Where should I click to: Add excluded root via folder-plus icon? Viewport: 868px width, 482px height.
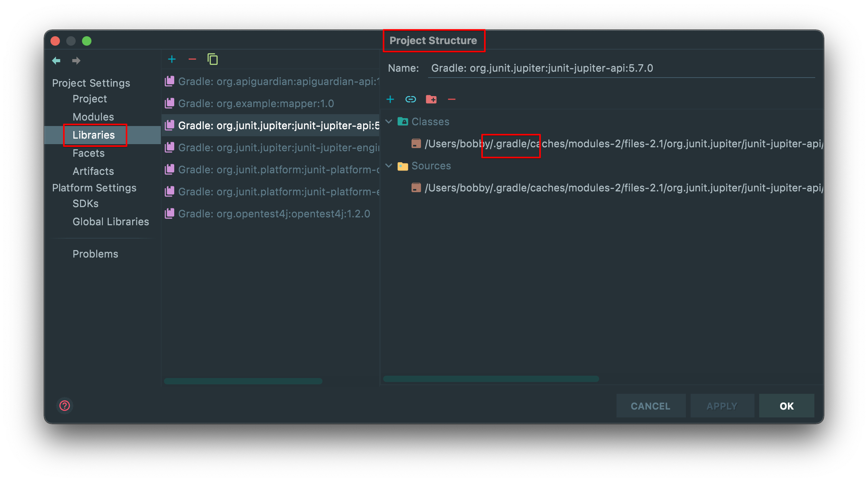(x=431, y=99)
